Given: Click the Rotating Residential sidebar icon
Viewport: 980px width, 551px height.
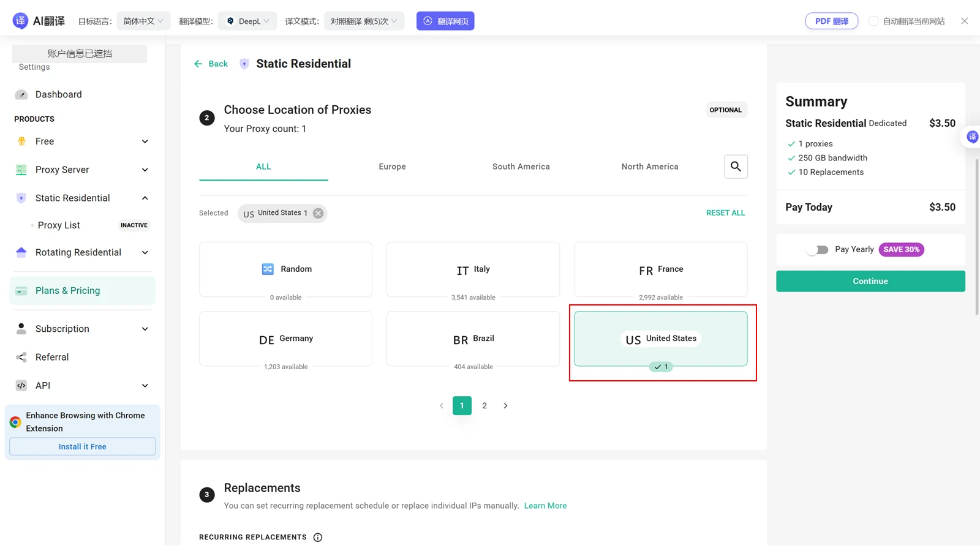Looking at the screenshot, I should pos(21,252).
